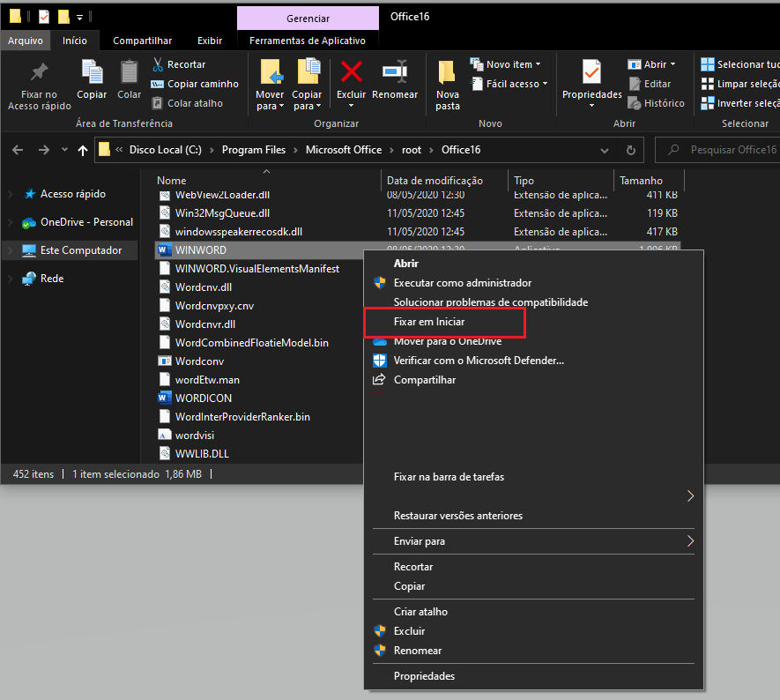Open the Enviar para submenu
Screen dimensions: 780x700
click(x=534, y=540)
